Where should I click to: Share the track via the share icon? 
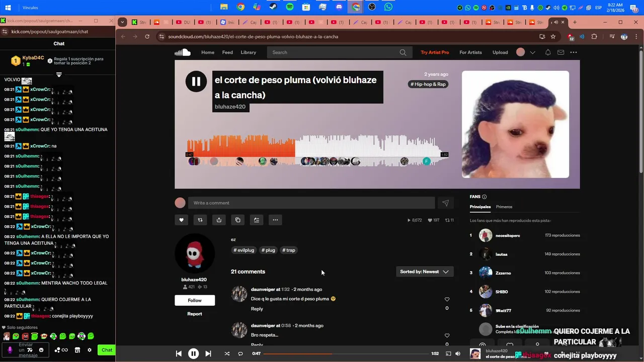(219, 220)
